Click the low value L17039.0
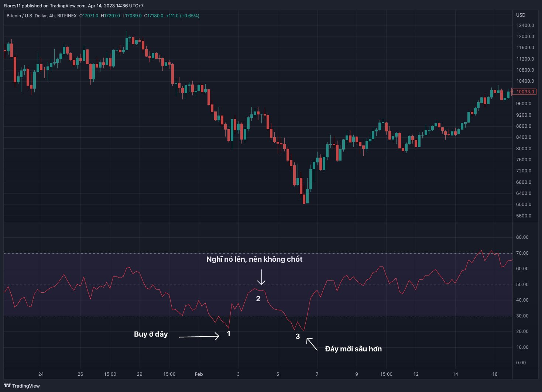542x392 pixels. pyautogui.click(x=132, y=16)
